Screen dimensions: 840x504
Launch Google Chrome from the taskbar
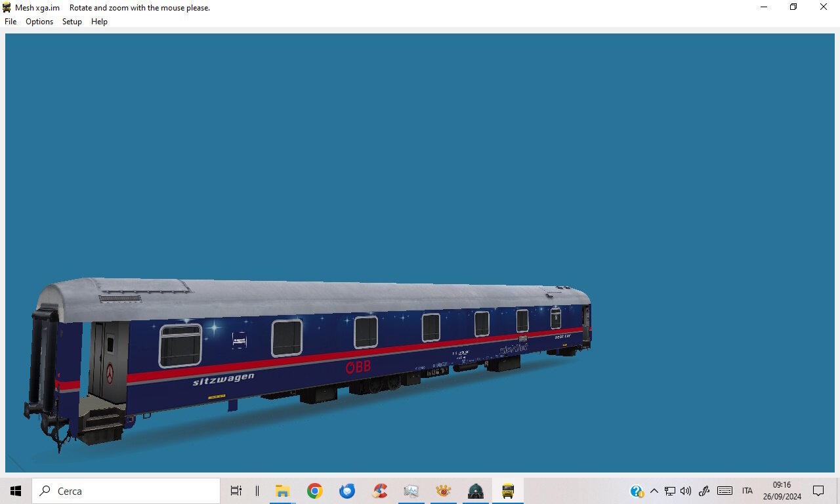click(315, 491)
